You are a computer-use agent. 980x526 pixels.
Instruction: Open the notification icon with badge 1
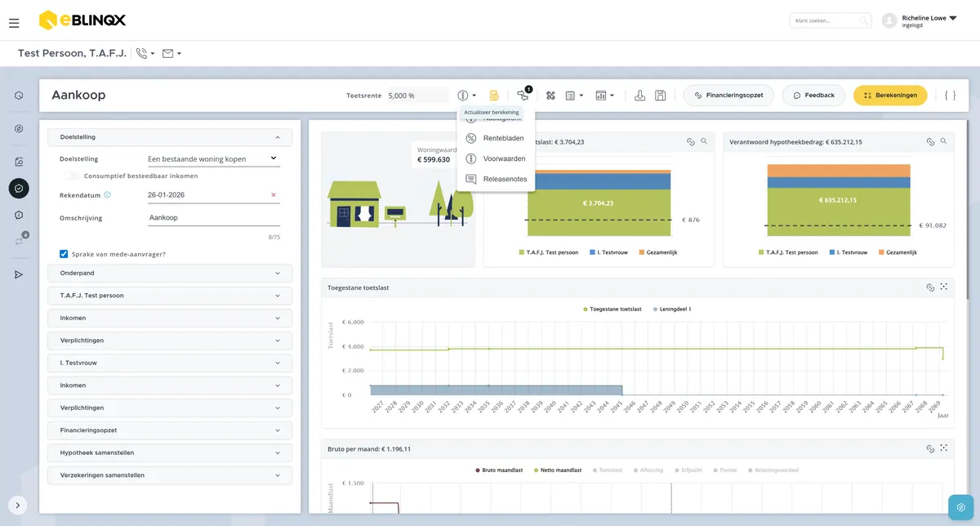point(523,96)
